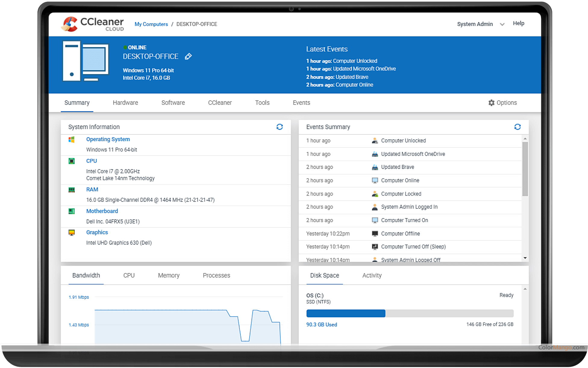The image size is (588, 368).
Task: Select the Activity tab beside Disk Space
Action: [x=372, y=275]
